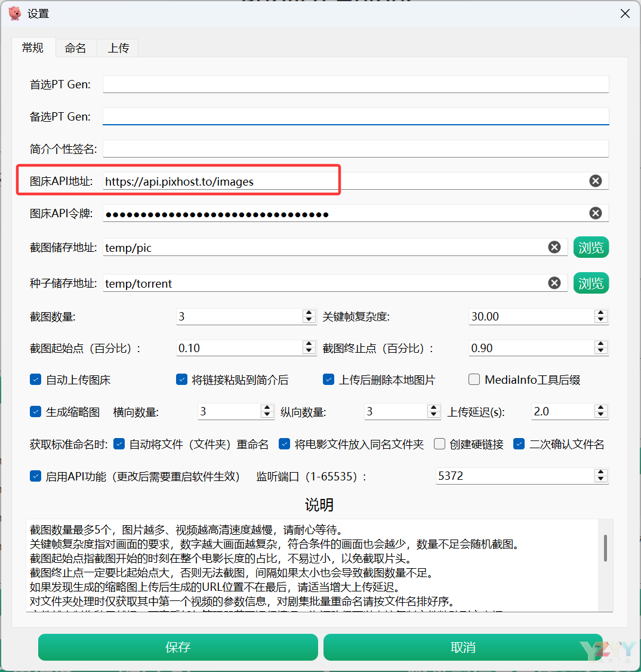The height and width of the screenshot is (672, 641).
Task: Click the 说明 text box scrollbar
Action: pyautogui.click(x=605, y=548)
